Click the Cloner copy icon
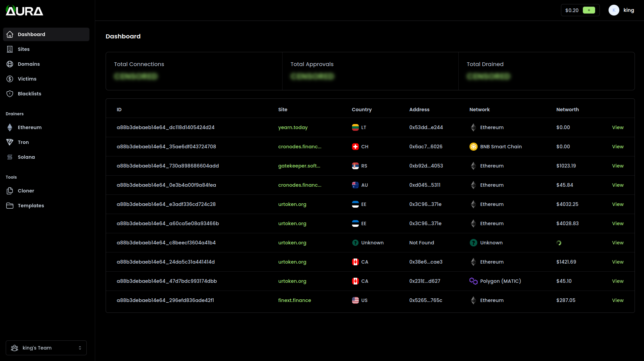This screenshot has height=361, width=644. point(10,191)
